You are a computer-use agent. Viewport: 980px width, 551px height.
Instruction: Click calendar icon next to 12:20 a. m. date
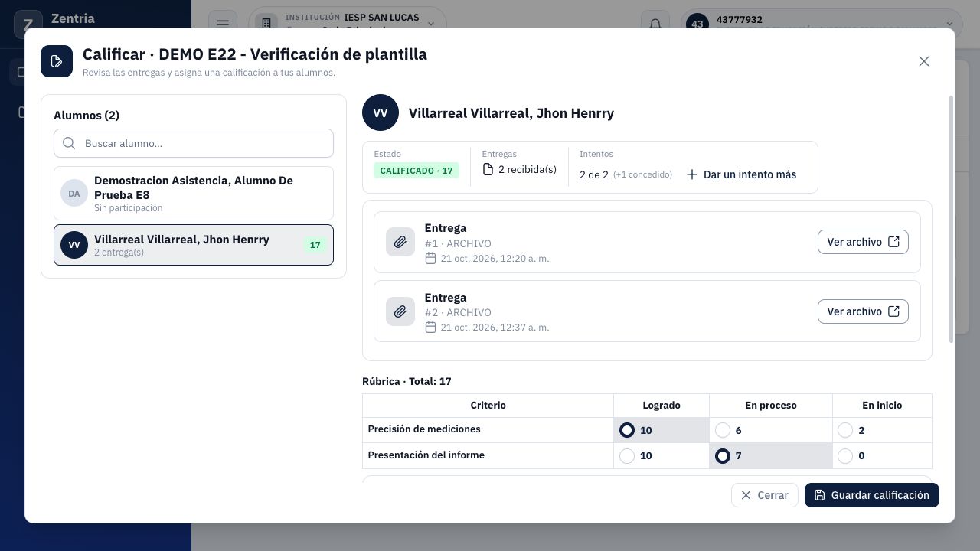pyautogui.click(x=430, y=258)
